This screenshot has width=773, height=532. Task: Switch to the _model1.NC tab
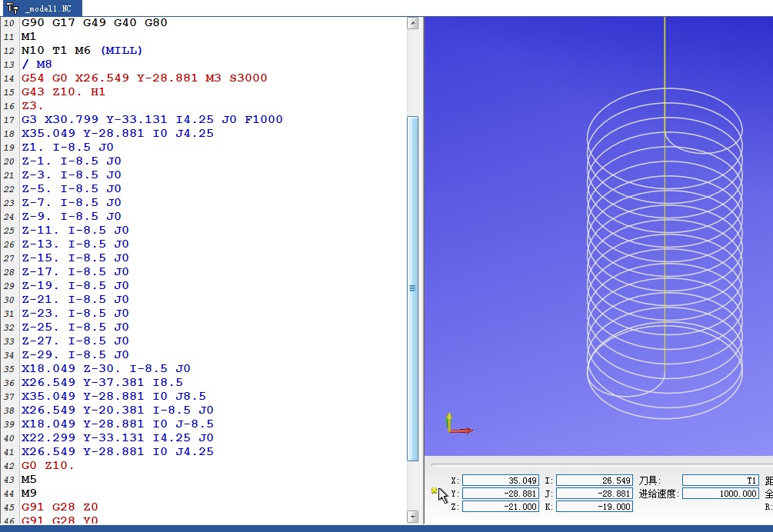coord(41,8)
